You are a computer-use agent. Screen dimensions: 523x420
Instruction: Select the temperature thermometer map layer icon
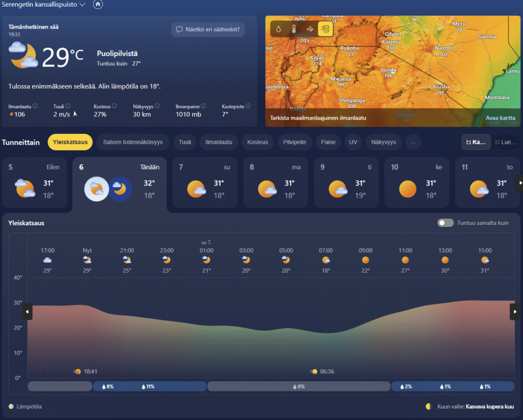tap(294, 29)
